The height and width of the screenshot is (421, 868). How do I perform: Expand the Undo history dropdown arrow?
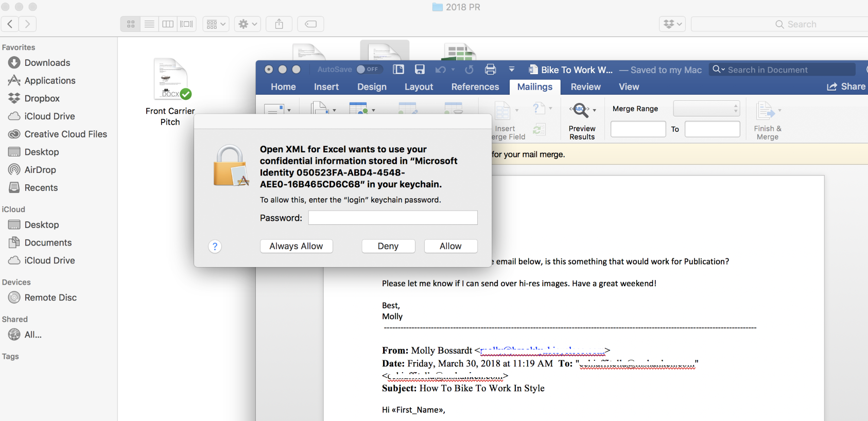(453, 69)
